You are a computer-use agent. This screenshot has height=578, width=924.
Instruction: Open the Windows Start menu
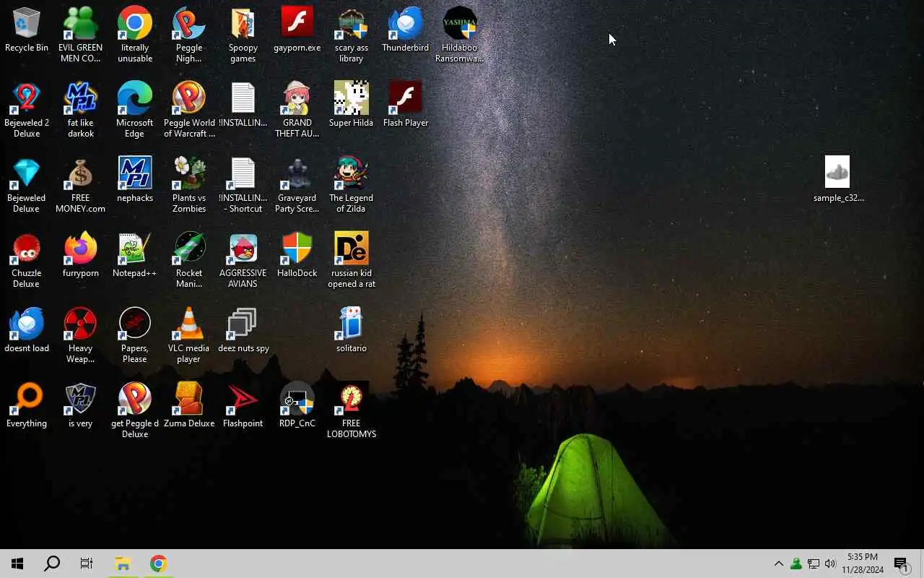coord(17,564)
